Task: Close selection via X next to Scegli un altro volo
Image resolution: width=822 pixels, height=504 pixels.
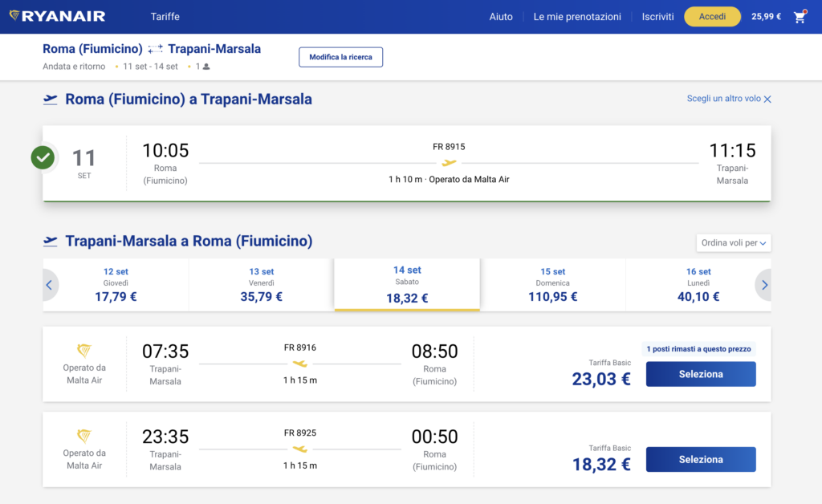Action: pyautogui.click(x=767, y=99)
